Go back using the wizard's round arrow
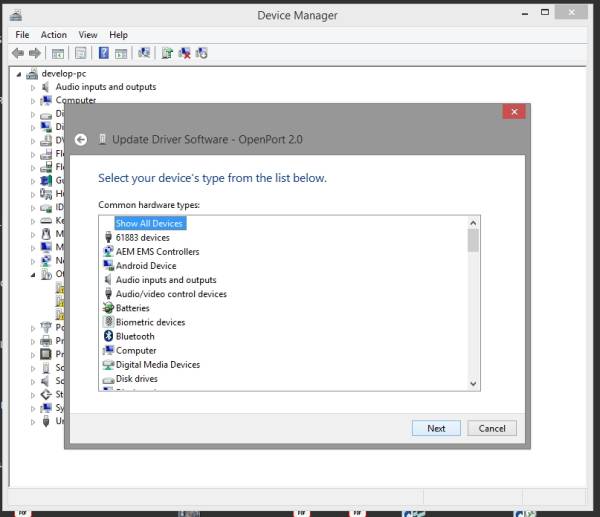600x517 pixels. point(81,140)
